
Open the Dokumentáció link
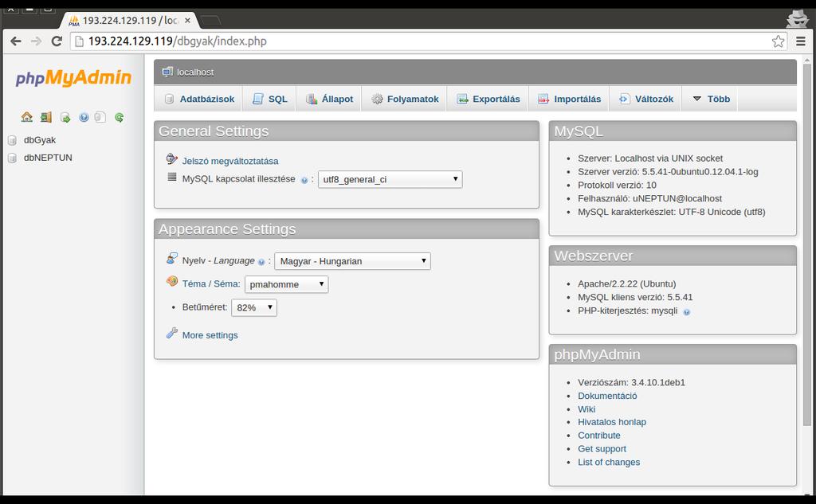click(x=607, y=396)
